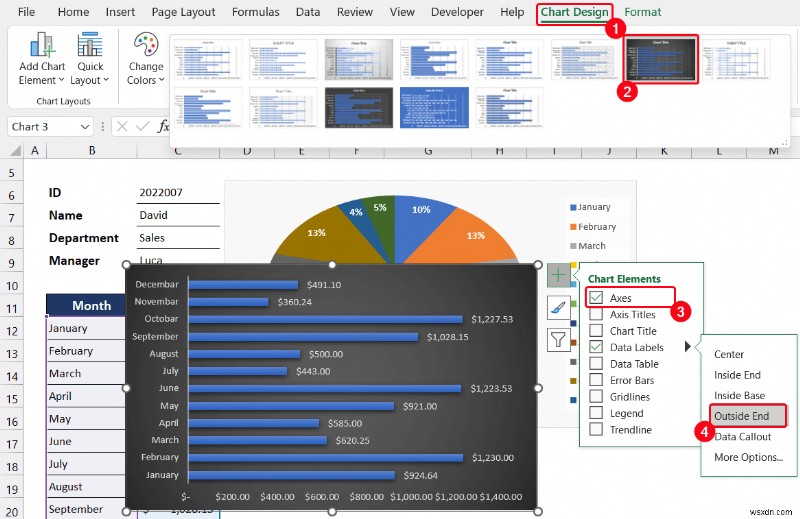Switch to the Insert tab

[120, 12]
